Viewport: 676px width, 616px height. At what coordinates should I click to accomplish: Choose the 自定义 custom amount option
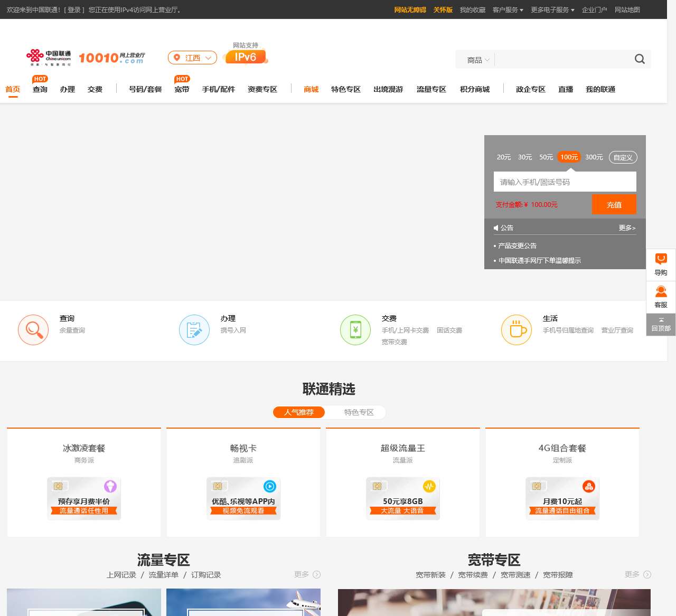tap(623, 157)
